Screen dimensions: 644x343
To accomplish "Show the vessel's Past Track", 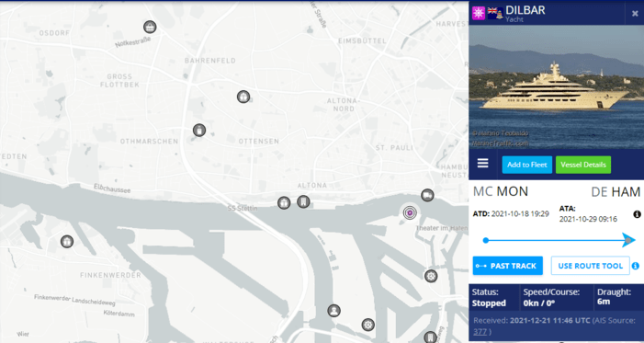I will (508, 266).
